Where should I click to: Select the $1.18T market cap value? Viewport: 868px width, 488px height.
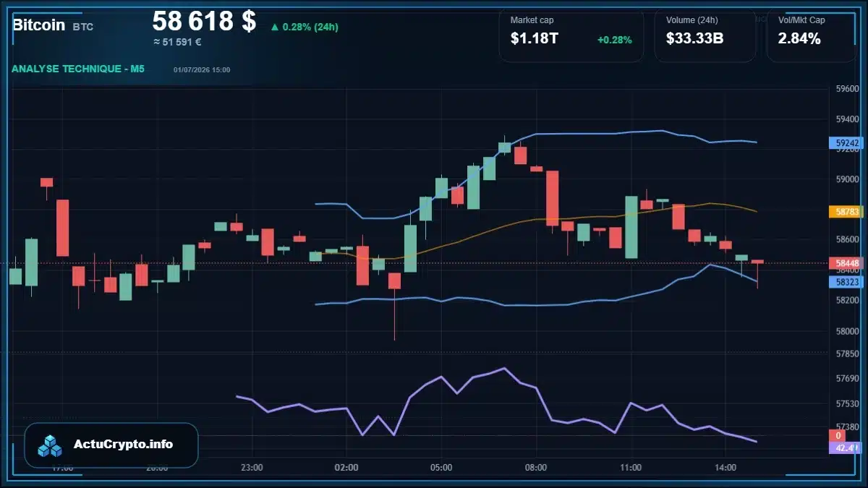tap(535, 39)
